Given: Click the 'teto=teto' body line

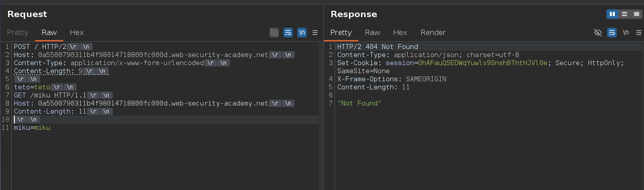Looking at the screenshot, I should click(x=32, y=87).
